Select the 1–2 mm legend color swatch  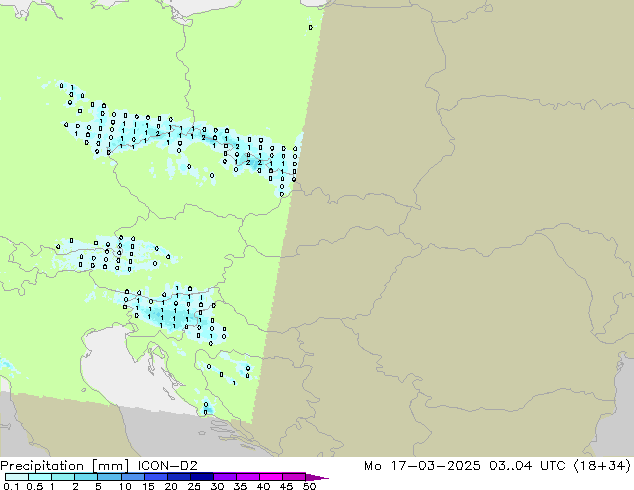click(63, 477)
